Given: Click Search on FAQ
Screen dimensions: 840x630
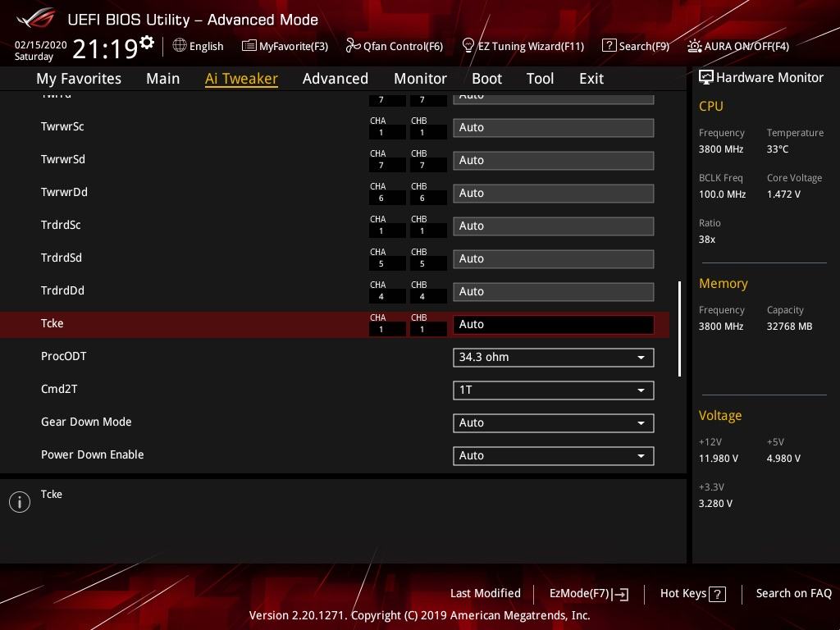Looking at the screenshot, I should pos(794,593).
